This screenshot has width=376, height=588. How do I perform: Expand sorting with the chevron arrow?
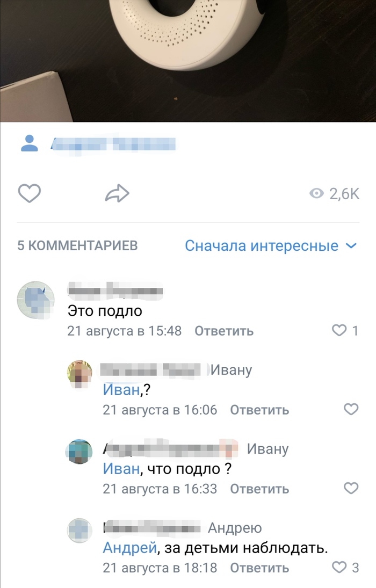[x=351, y=246]
